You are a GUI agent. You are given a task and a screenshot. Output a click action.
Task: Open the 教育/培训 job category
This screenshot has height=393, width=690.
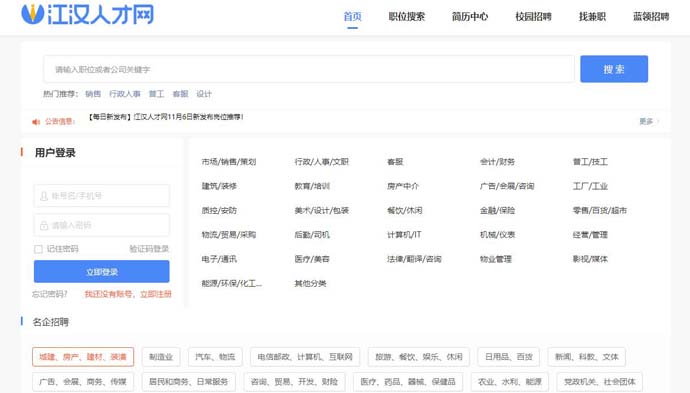312,186
